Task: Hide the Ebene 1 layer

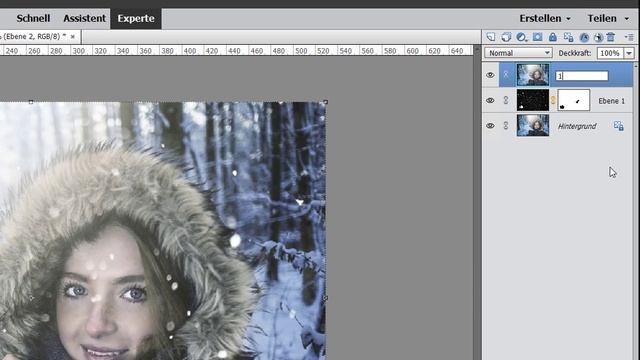Action: click(x=490, y=100)
